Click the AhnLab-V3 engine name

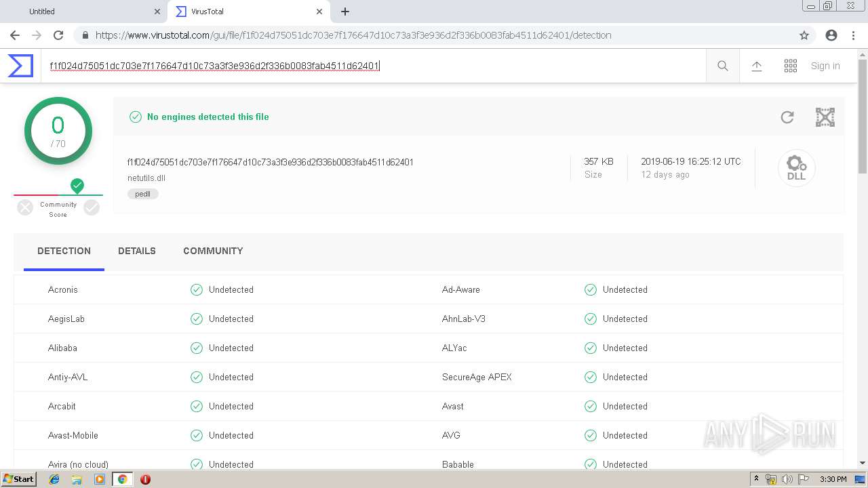click(464, 319)
